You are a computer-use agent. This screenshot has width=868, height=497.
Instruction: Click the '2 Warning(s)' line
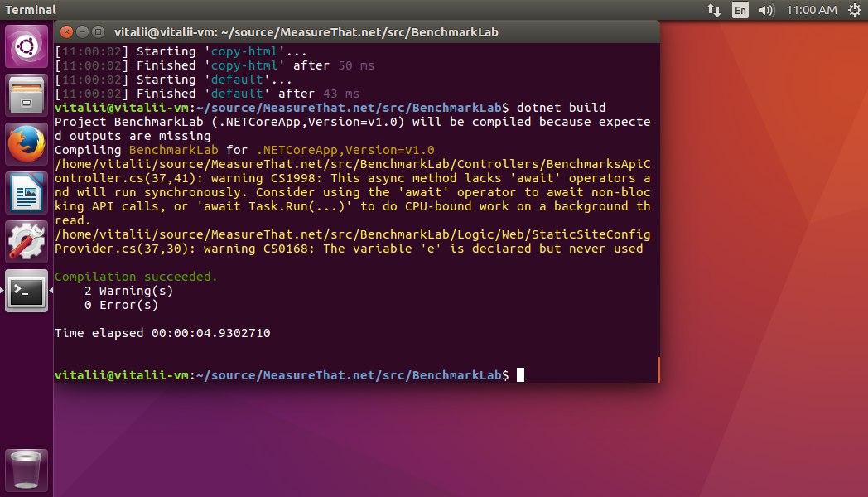[128, 291]
